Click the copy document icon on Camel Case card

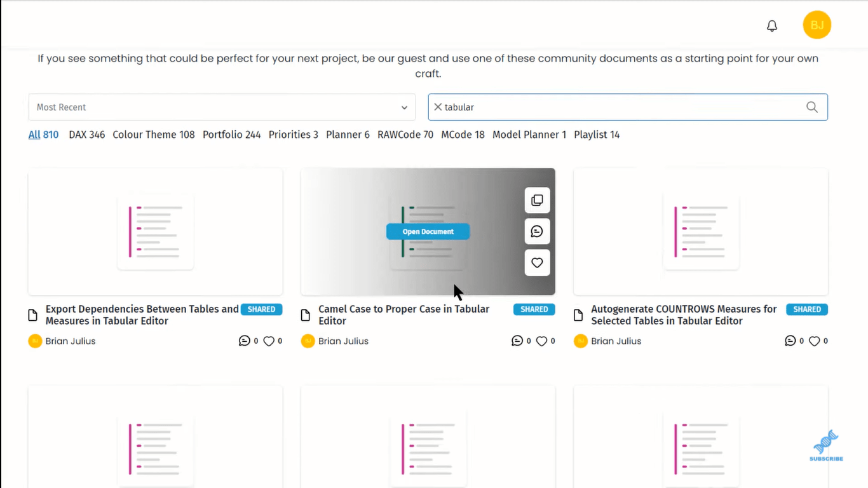(x=537, y=200)
